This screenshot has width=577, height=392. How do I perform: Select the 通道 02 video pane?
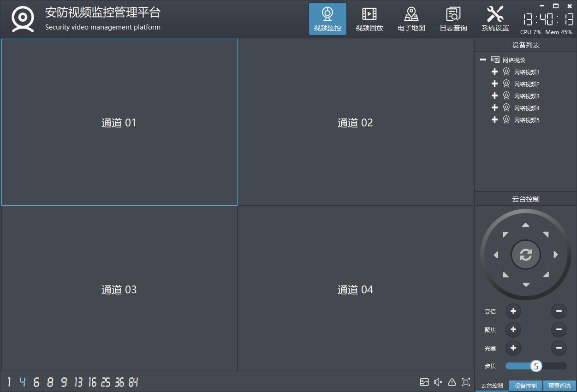pos(355,123)
